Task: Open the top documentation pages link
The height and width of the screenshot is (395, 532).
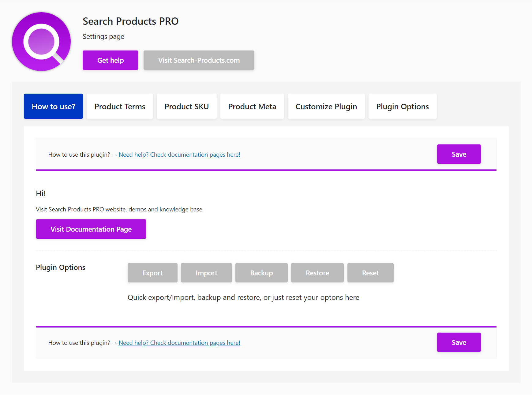Action: pos(179,155)
